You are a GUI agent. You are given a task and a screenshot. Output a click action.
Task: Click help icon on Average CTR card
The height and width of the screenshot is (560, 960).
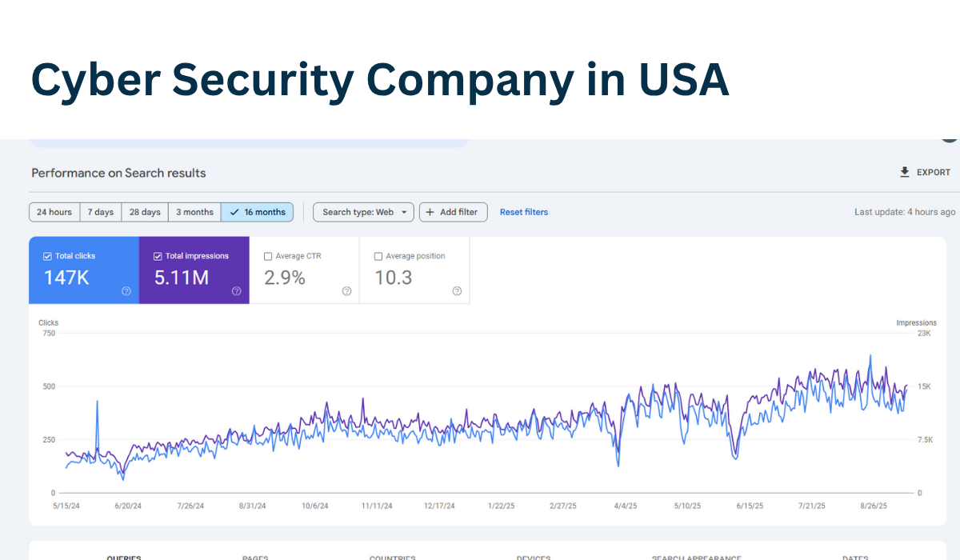tap(346, 291)
